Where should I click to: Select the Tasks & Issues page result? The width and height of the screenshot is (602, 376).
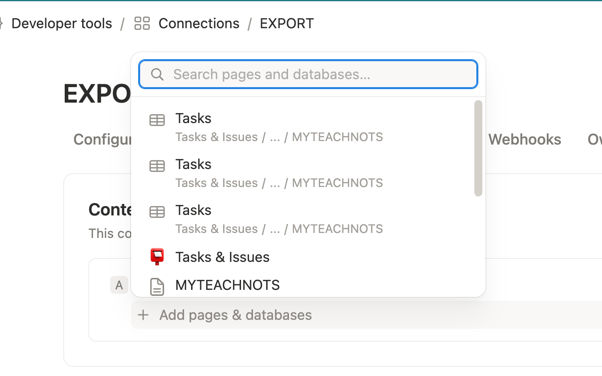click(308, 257)
